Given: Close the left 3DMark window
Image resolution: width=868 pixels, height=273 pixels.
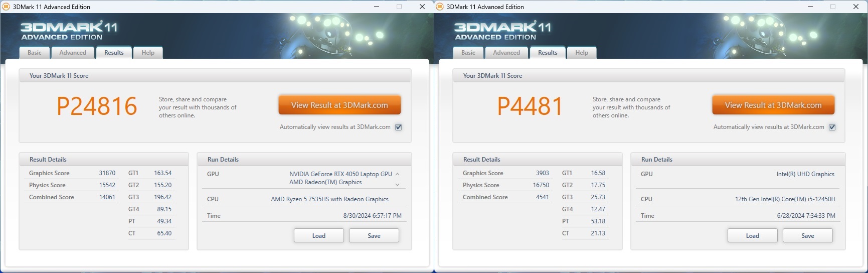Looking at the screenshot, I should click(422, 7).
